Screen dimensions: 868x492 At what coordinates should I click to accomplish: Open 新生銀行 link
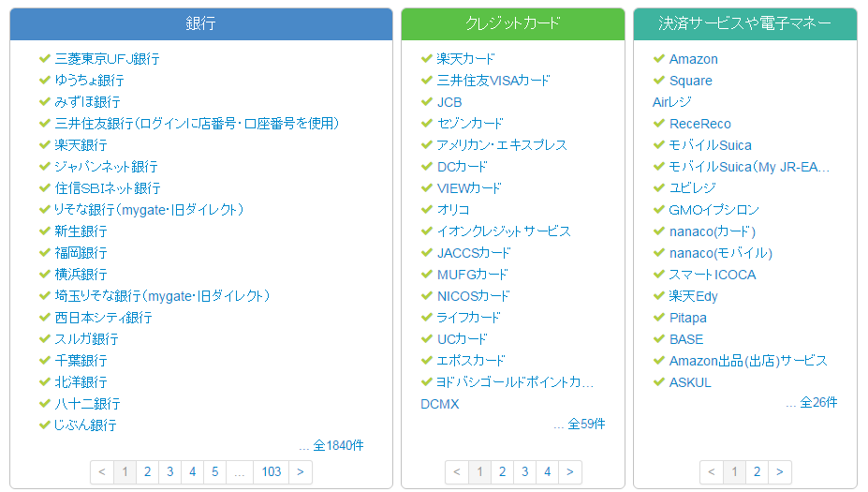tap(81, 231)
